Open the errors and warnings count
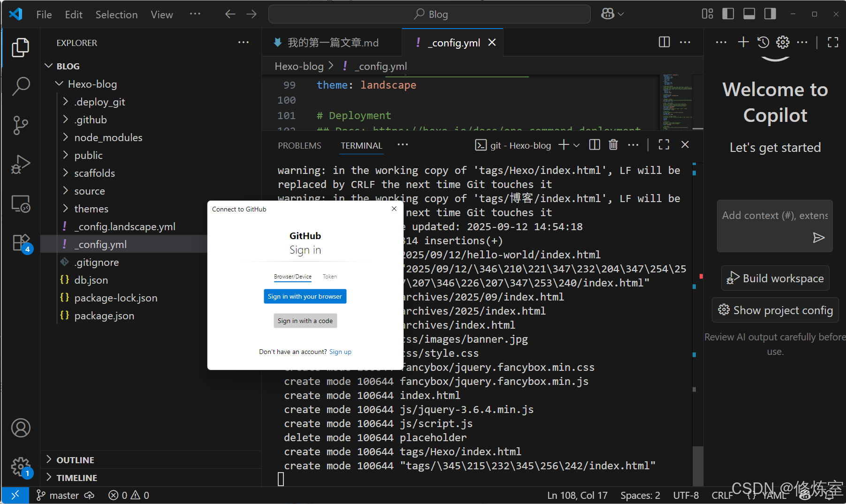This screenshot has height=504, width=846. pos(129,495)
